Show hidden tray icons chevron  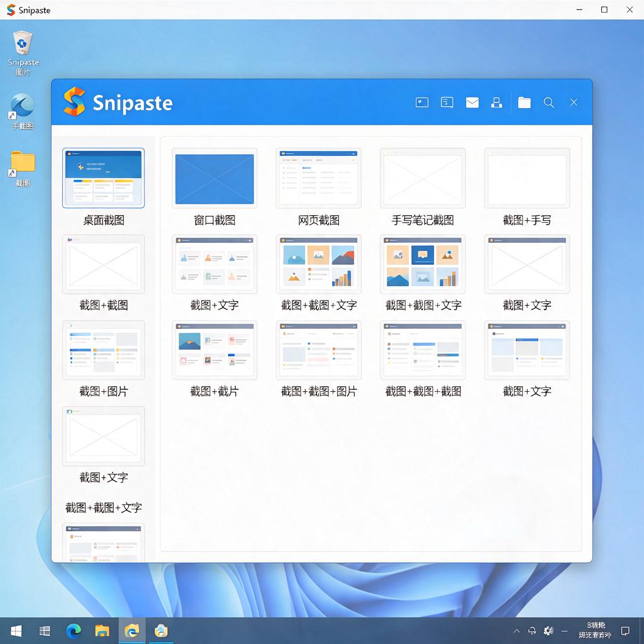point(517,631)
